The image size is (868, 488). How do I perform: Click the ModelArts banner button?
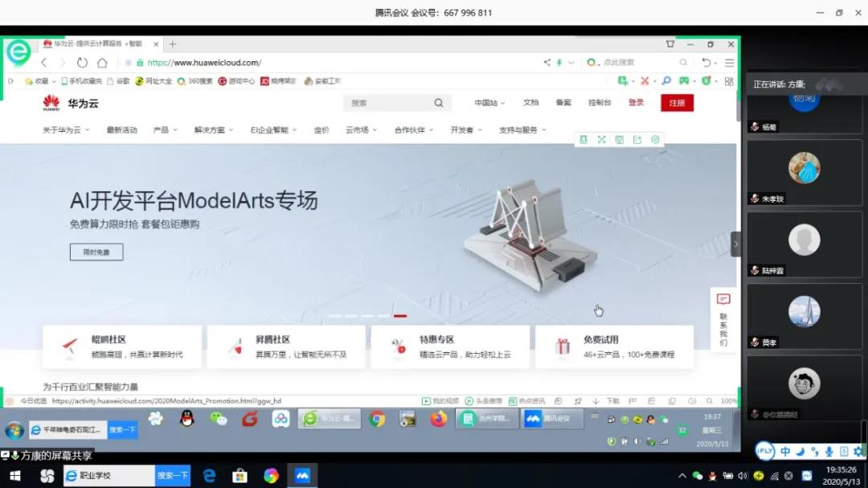pyautogui.click(x=96, y=252)
